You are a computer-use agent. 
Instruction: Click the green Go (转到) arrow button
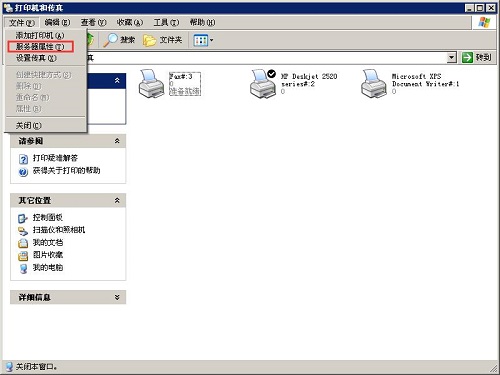coord(467,57)
